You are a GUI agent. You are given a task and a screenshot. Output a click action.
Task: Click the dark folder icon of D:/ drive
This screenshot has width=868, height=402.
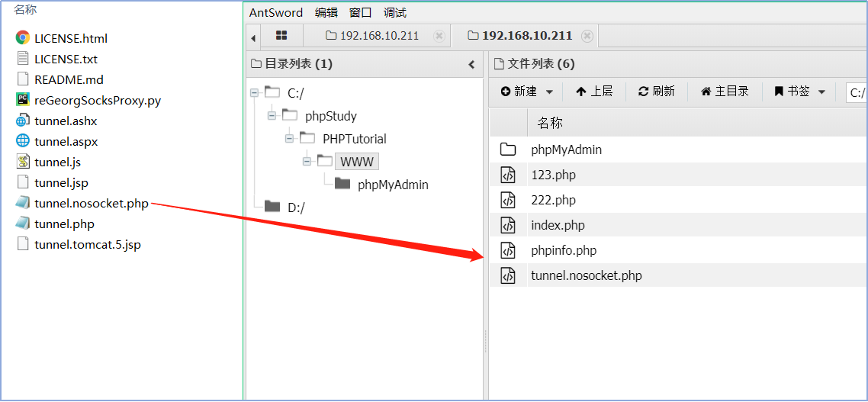click(272, 207)
